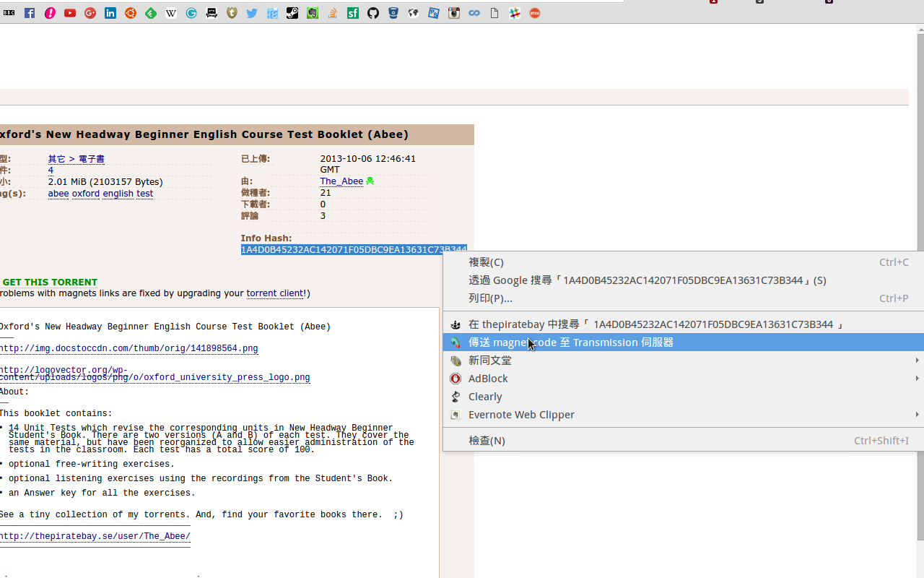Open the logovector.org Oxford logo URL

point(155,374)
